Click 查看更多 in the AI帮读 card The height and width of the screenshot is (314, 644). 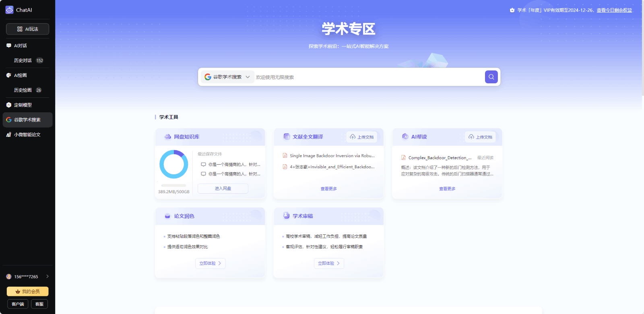tap(447, 189)
